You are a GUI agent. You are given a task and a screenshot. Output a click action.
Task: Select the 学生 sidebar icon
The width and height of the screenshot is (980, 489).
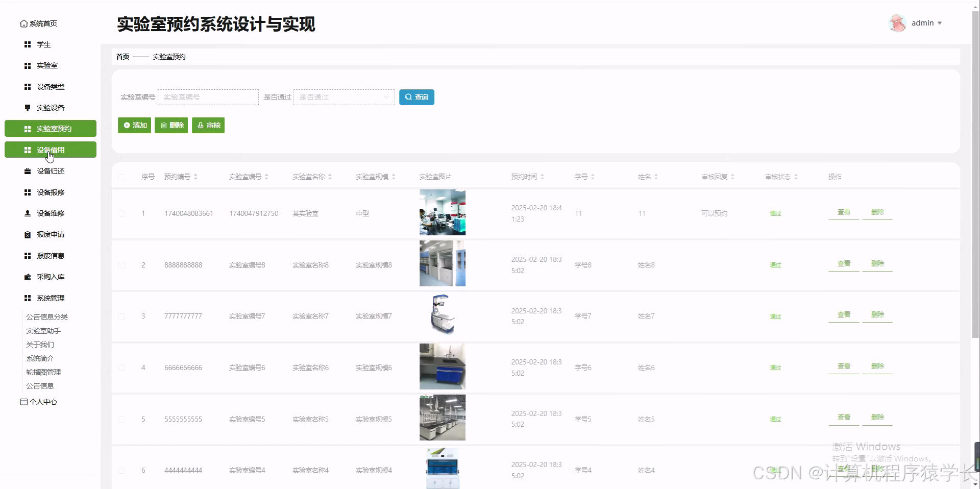28,44
